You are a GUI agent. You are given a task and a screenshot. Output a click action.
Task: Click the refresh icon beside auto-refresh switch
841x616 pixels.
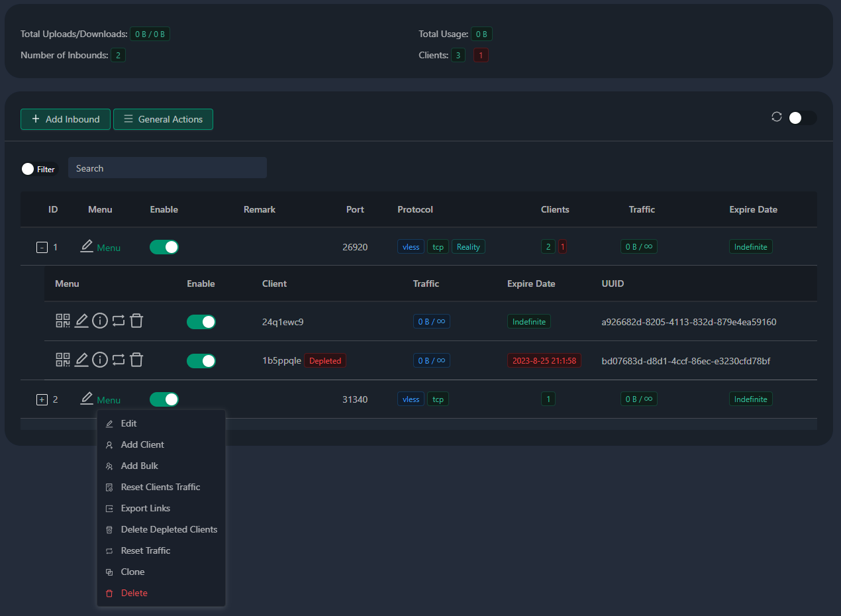click(777, 117)
